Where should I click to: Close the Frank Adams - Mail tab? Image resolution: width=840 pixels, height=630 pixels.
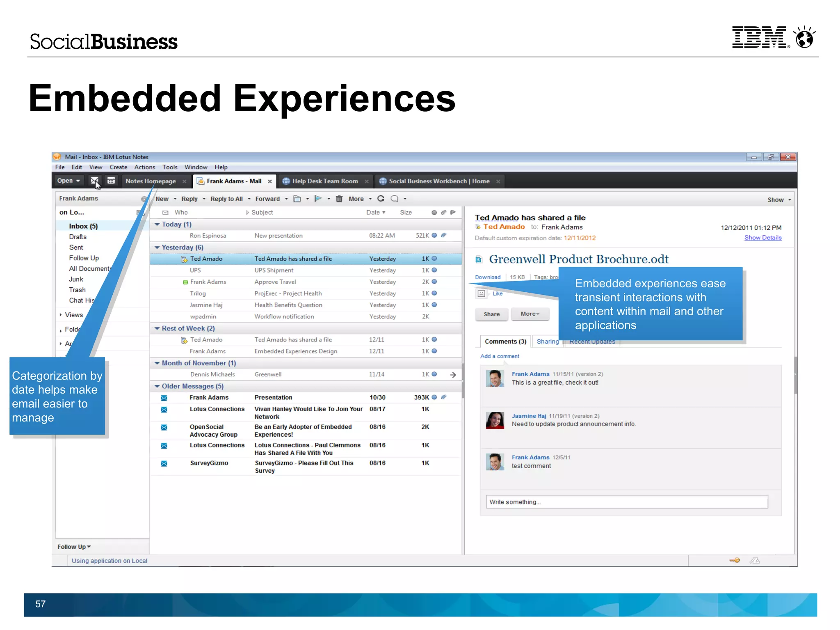[x=270, y=181]
